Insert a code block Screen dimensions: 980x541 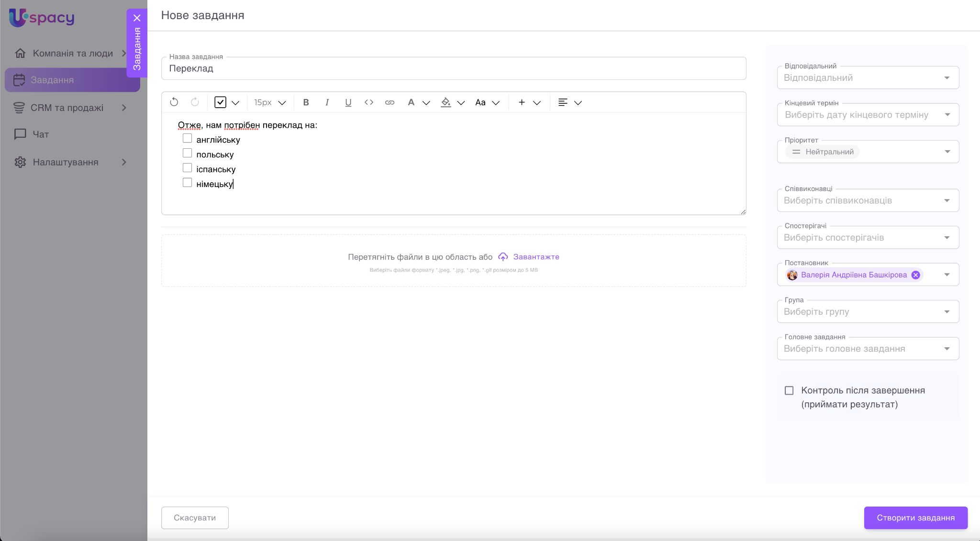click(369, 102)
